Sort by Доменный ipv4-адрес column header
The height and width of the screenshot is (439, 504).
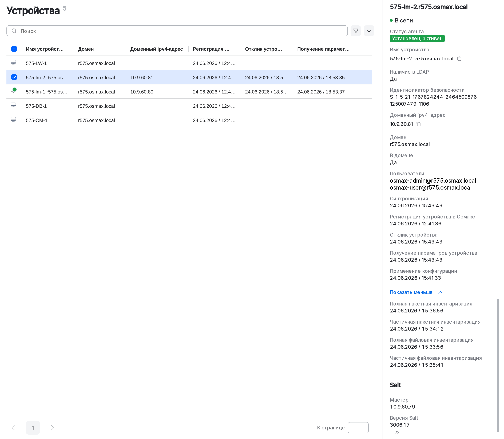(x=156, y=49)
